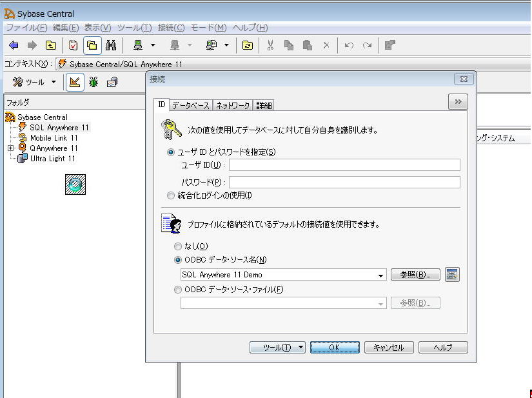This screenshot has width=532, height=398.
Task: Click the キャンセル button
Action: click(x=388, y=347)
